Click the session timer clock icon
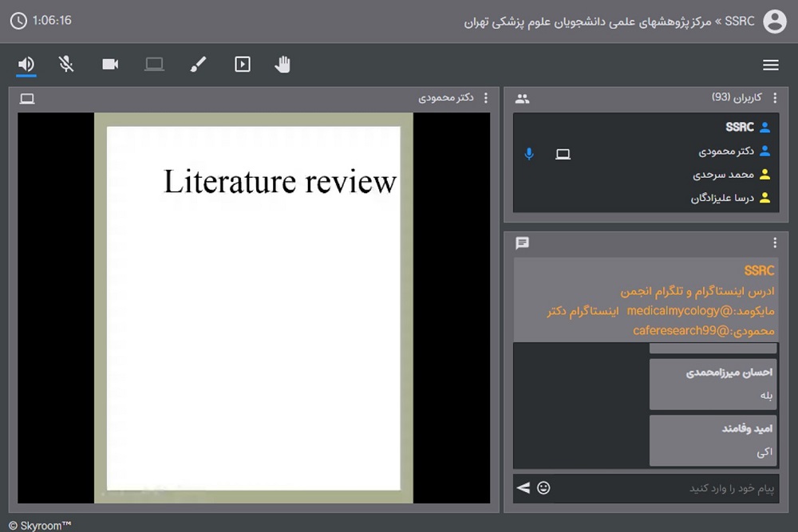The width and height of the screenshot is (798, 532). tap(18, 21)
